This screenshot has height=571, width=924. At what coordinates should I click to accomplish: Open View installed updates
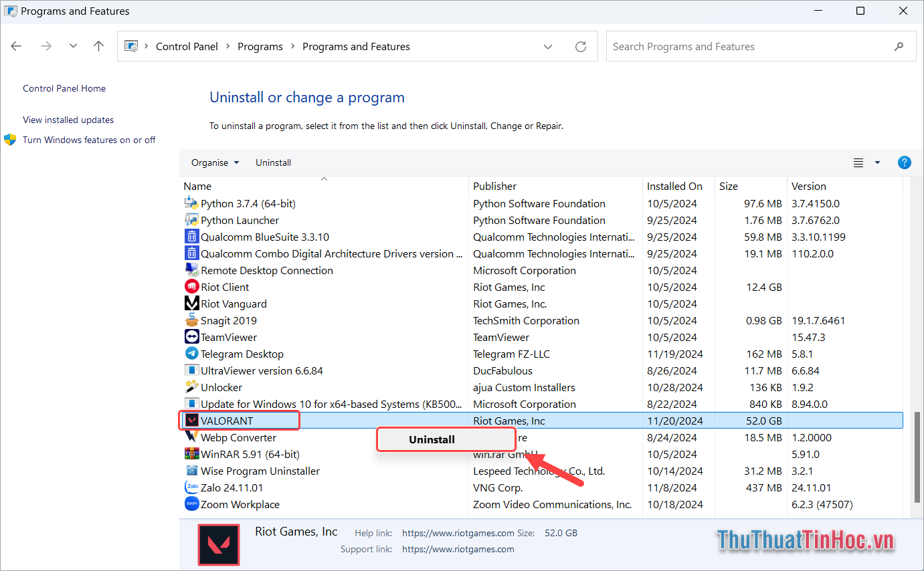coord(68,119)
